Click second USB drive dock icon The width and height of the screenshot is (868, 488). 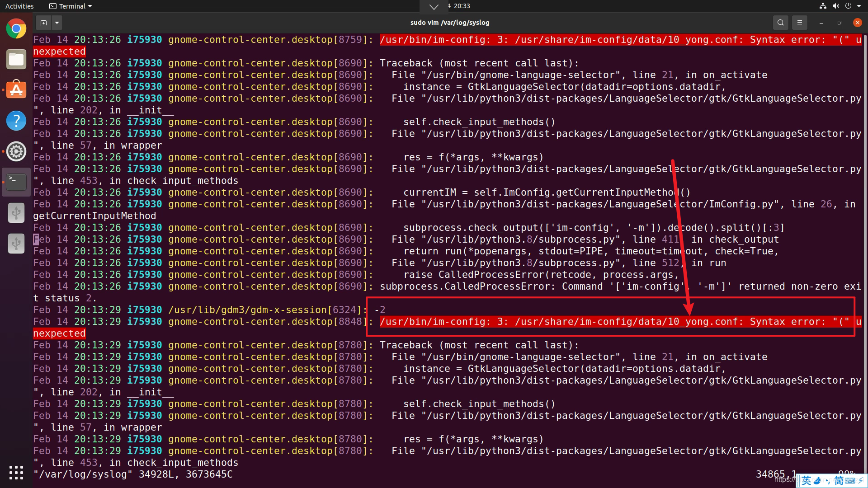pyautogui.click(x=16, y=243)
